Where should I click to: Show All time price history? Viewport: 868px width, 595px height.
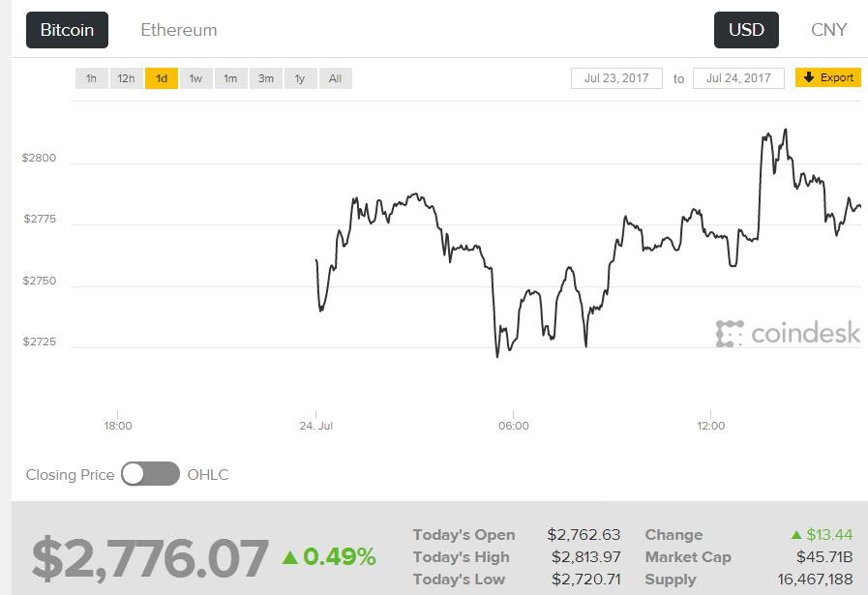335,78
